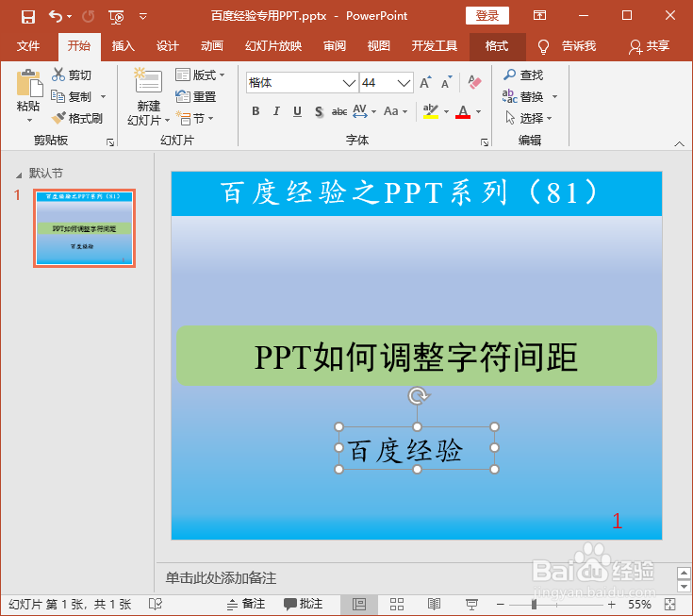Open ribbon display options icon
693x616 pixels.
(539, 15)
